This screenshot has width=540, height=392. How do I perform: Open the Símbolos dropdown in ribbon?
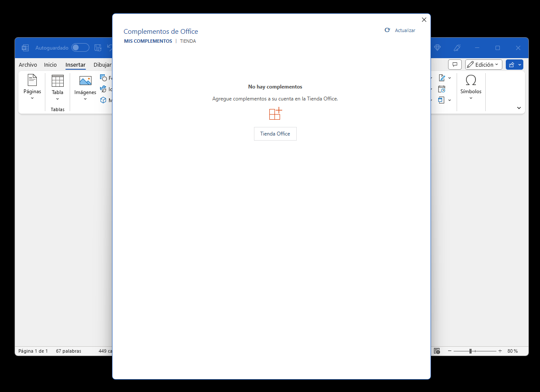(471, 88)
